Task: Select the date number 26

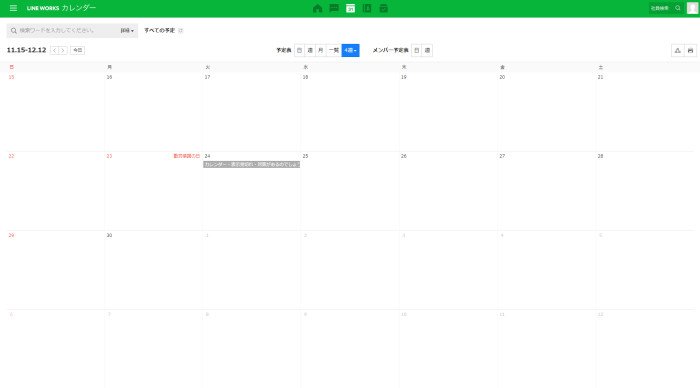Action: (x=404, y=156)
